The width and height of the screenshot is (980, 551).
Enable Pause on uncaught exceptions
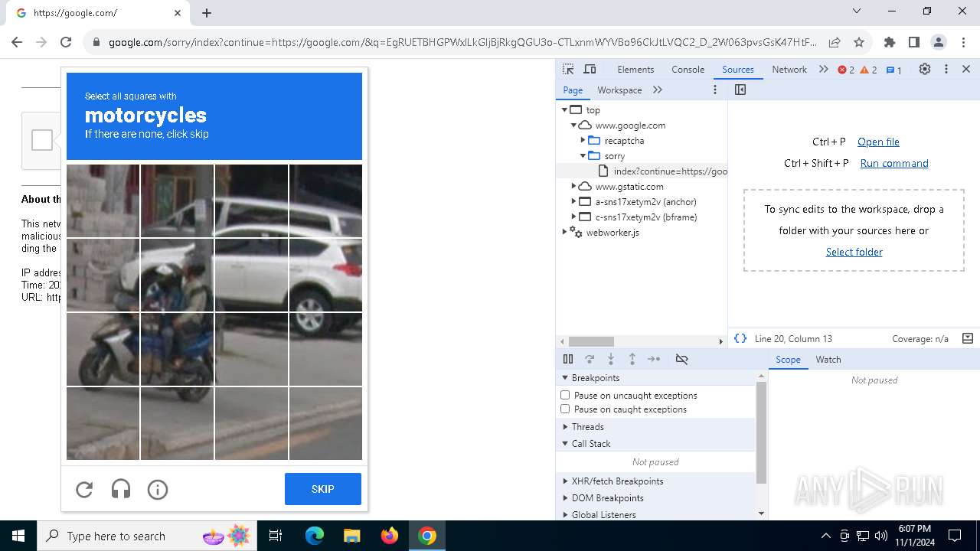pos(565,395)
